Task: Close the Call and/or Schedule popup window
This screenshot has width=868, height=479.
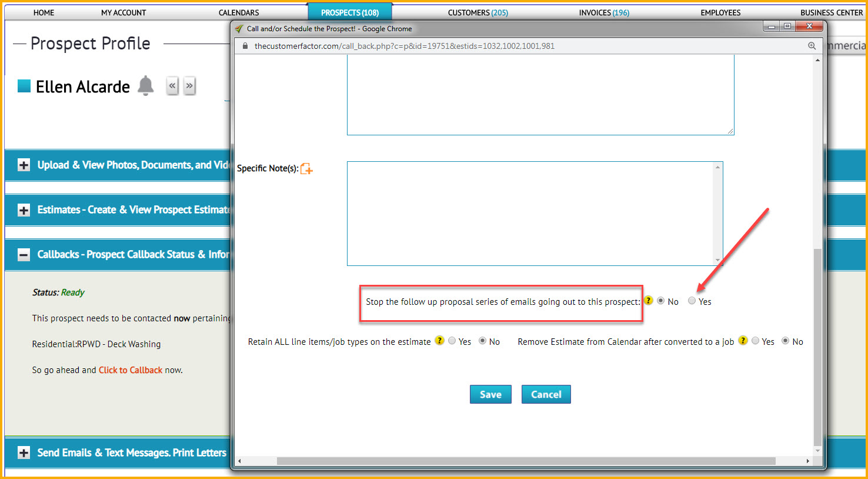Action: coord(809,26)
